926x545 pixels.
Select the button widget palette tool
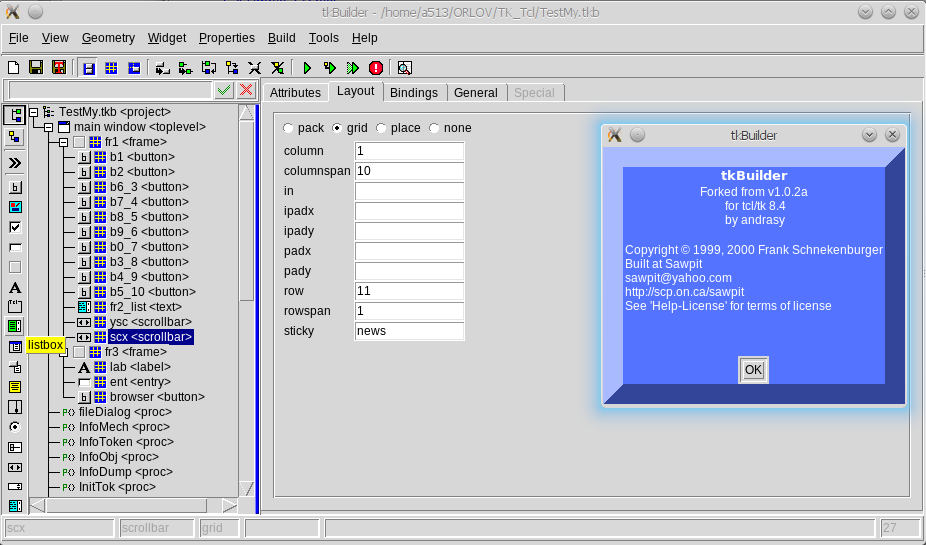point(15,187)
